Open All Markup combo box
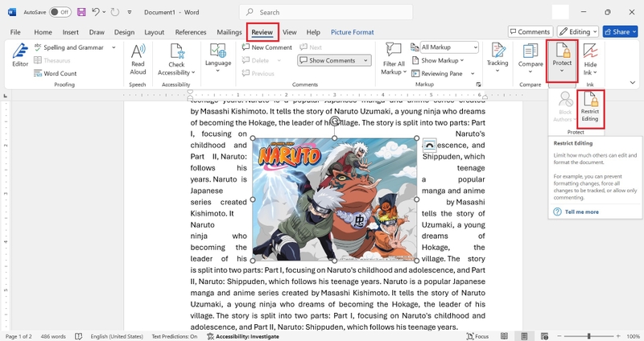 pyautogui.click(x=449, y=47)
